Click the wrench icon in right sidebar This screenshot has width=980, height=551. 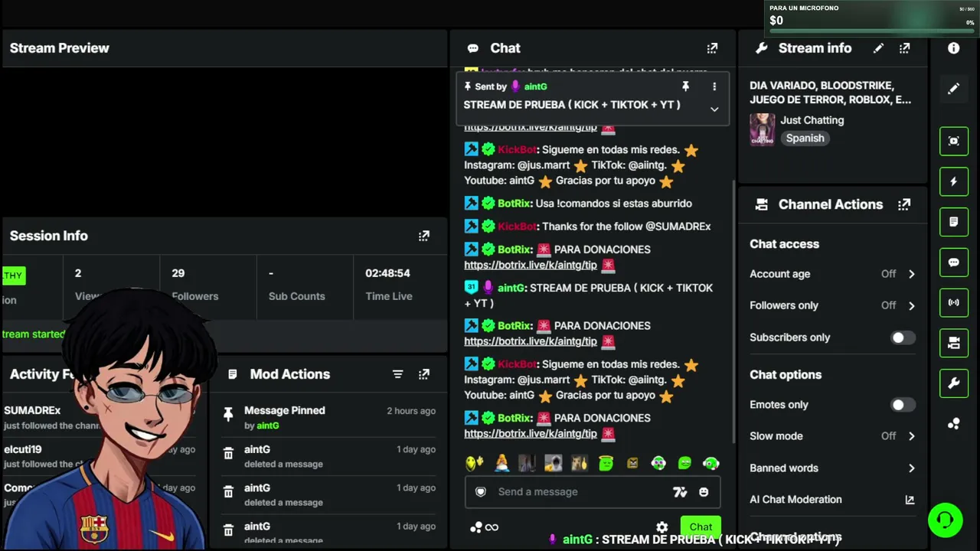[954, 383]
